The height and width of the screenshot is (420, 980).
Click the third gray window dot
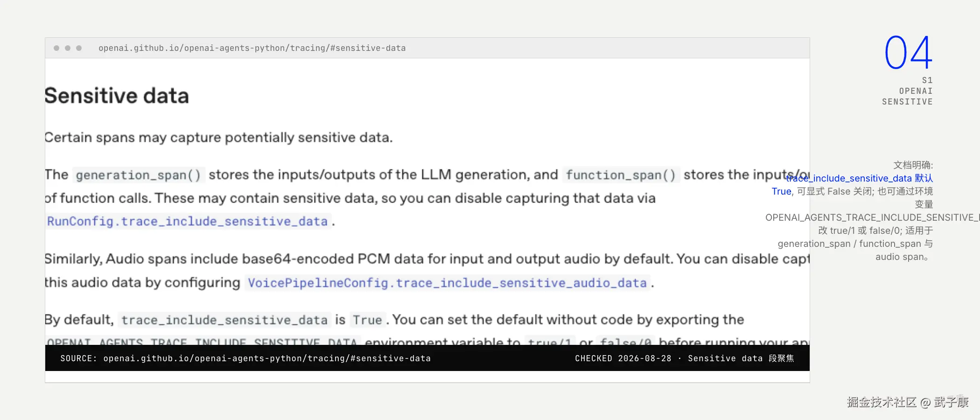click(x=79, y=48)
